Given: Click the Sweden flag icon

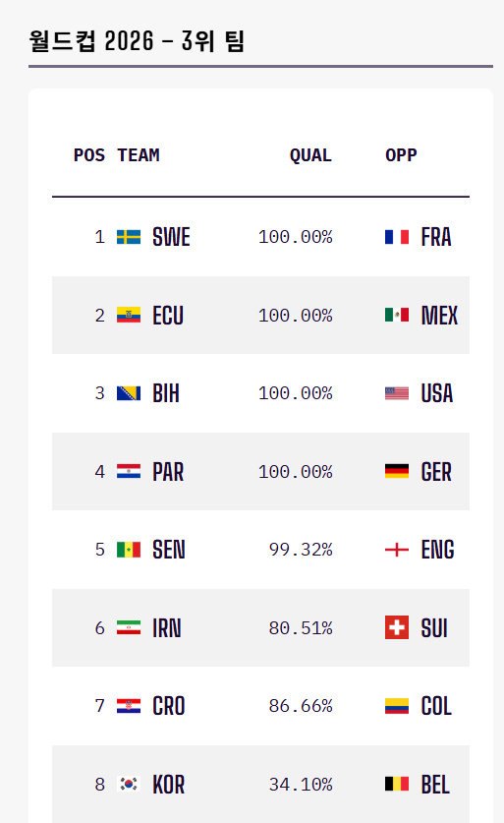Looking at the screenshot, I should pyautogui.click(x=129, y=237).
